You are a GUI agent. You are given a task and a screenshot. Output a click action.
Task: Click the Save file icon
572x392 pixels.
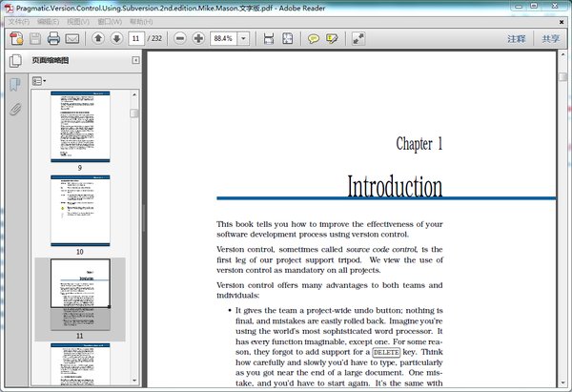click(35, 38)
